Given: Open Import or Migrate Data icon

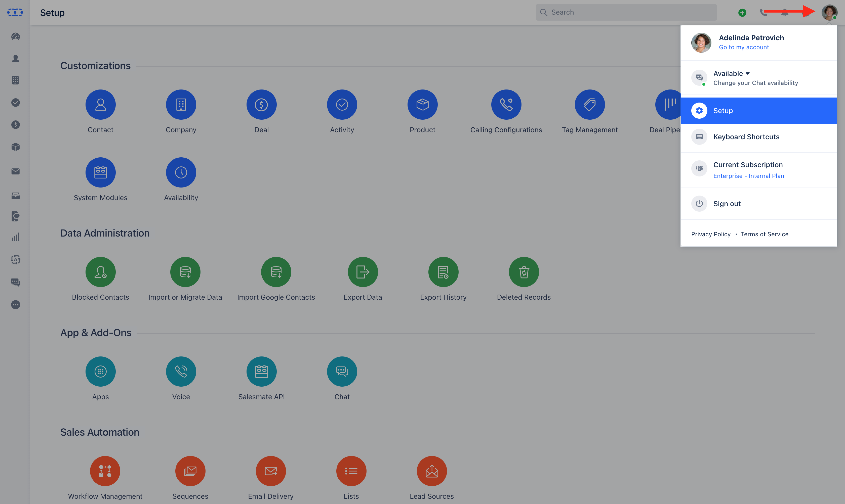Looking at the screenshot, I should pyautogui.click(x=185, y=272).
